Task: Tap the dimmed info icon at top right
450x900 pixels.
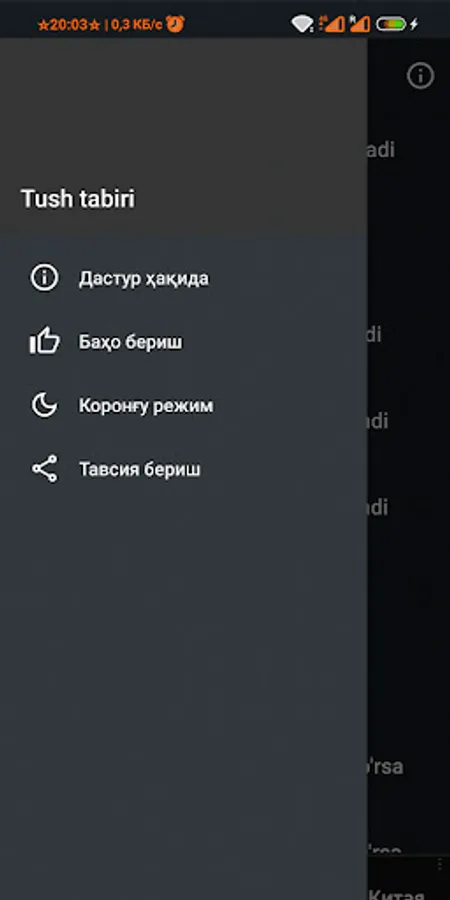Action: click(x=420, y=75)
